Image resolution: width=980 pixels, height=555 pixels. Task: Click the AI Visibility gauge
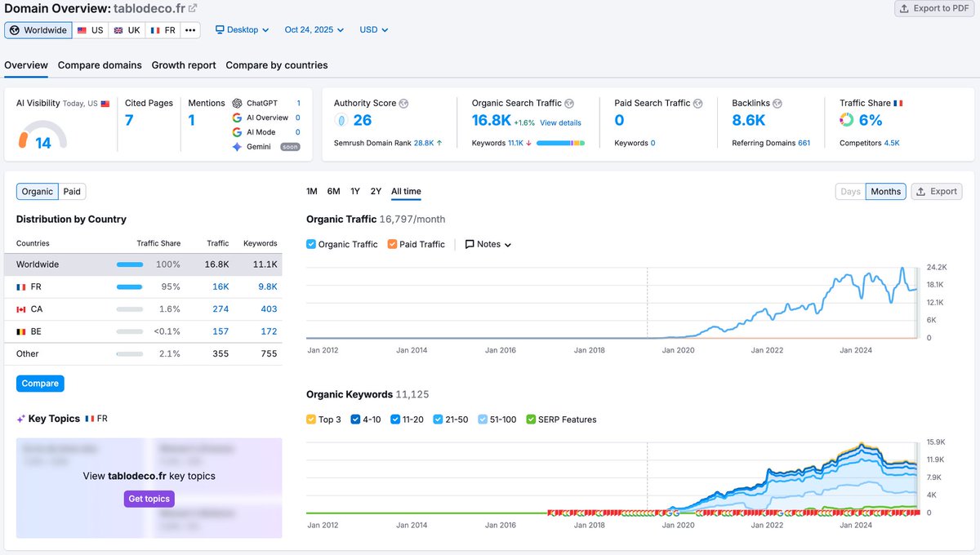(42, 136)
